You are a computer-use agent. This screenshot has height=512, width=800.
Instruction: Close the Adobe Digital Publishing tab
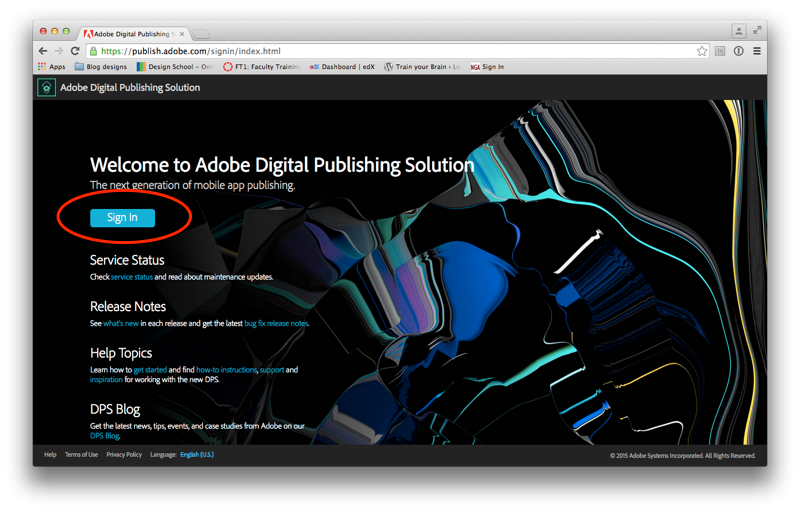[182, 34]
